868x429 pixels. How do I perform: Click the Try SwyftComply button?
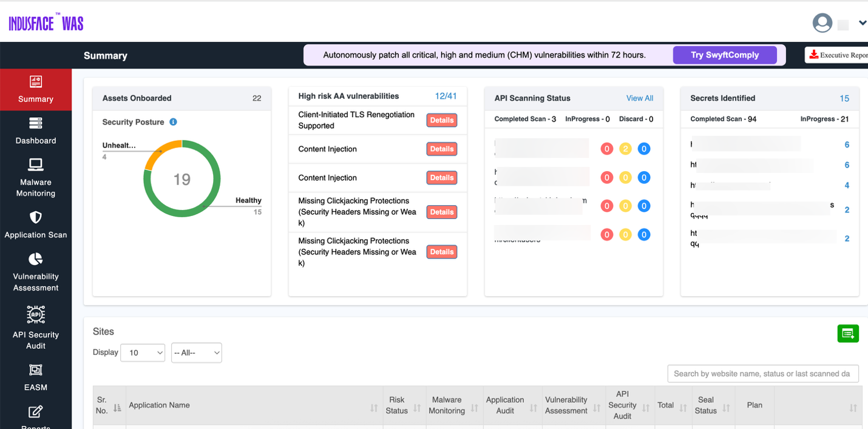tap(725, 55)
